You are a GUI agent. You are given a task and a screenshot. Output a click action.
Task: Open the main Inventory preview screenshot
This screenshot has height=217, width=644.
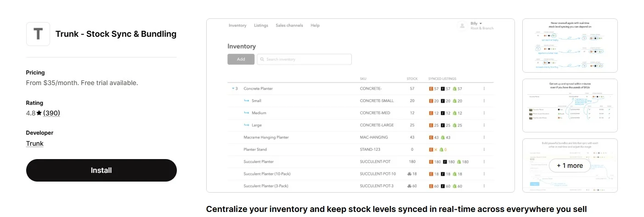tap(361, 105)
